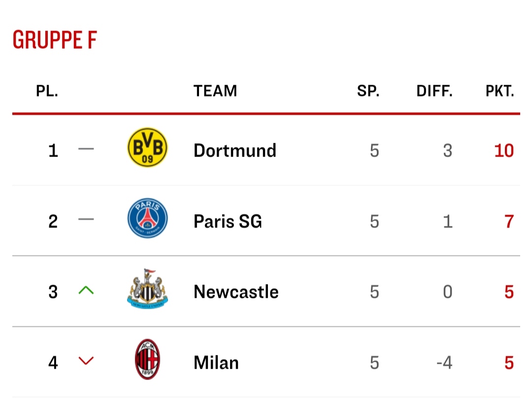Image resolution: width=532 pixels, height=410 pixels.
Task: Sort by the PKT. column header
Action: click(500, 91)
